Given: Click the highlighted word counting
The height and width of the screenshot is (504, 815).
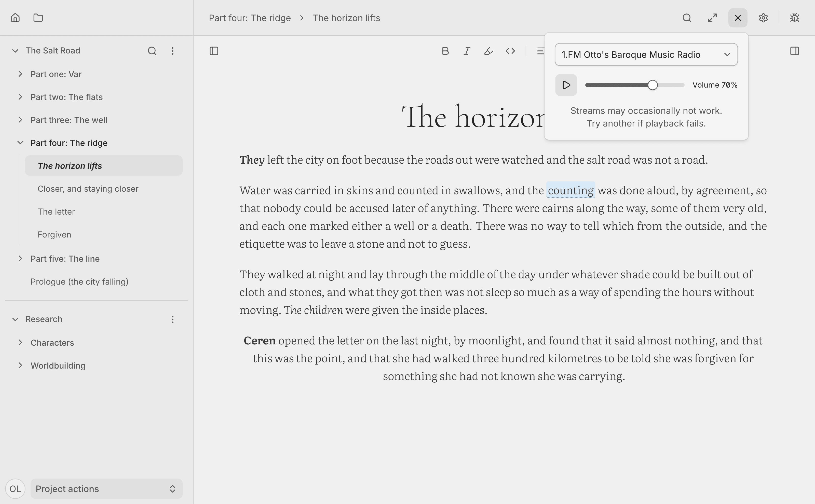Looking at the screenshot, I should pyautogui.click(x=570, y=190).
